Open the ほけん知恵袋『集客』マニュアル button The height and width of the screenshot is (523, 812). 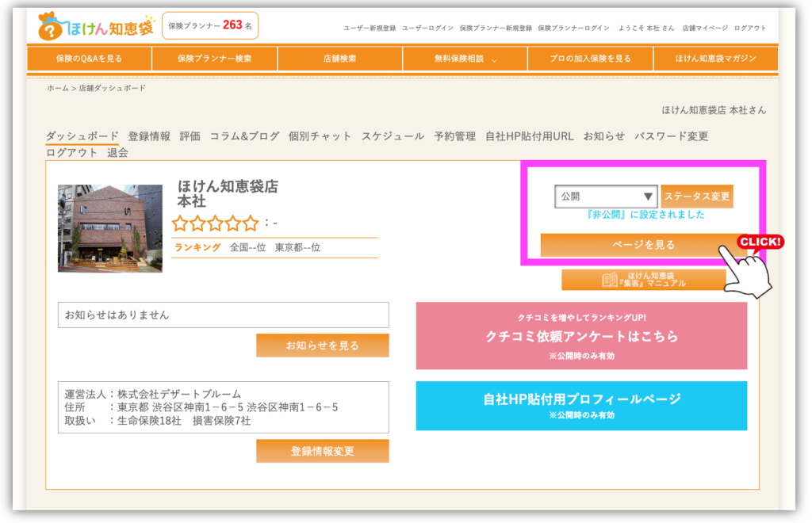pyautogui.click(x=644, y=280)
